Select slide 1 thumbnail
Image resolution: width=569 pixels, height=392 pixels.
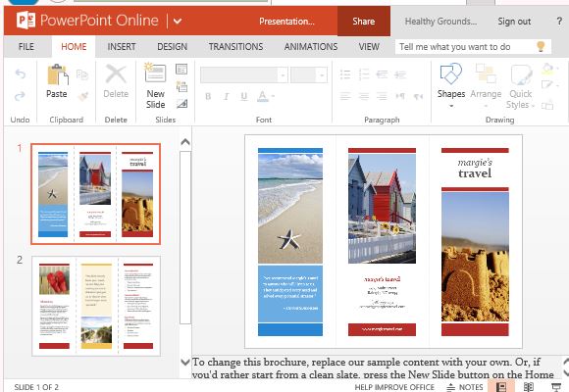coord(96,194)
